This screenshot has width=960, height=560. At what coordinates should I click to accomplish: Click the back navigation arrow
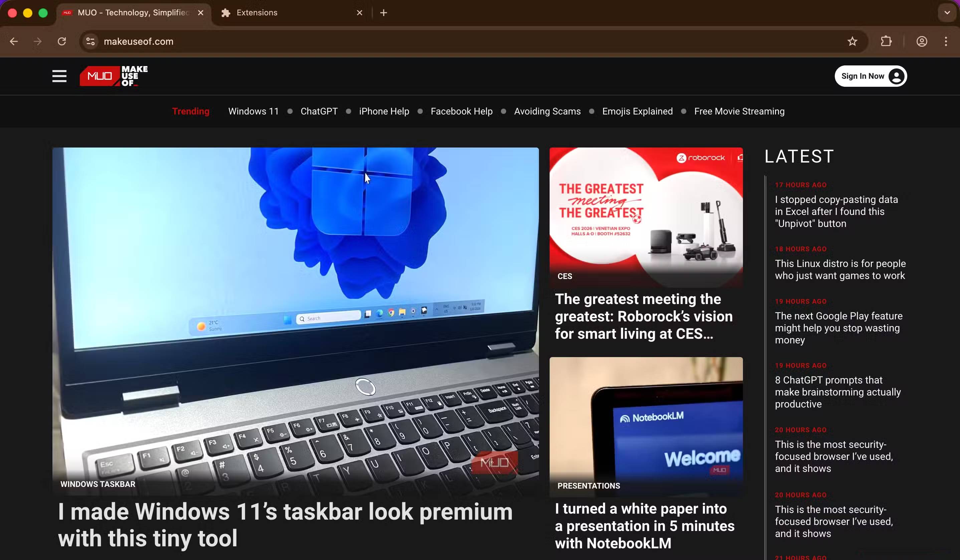14,41
